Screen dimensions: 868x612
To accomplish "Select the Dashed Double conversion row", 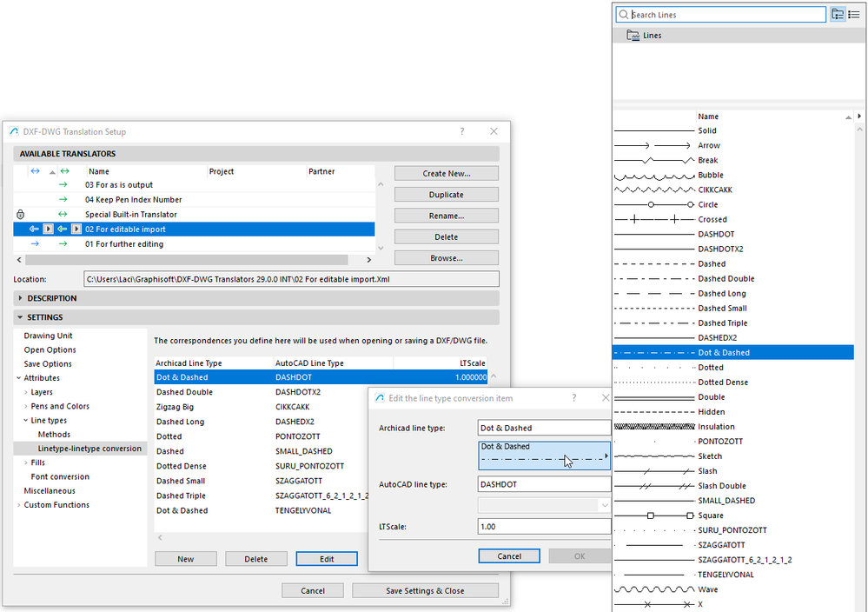I will [321, 392].
